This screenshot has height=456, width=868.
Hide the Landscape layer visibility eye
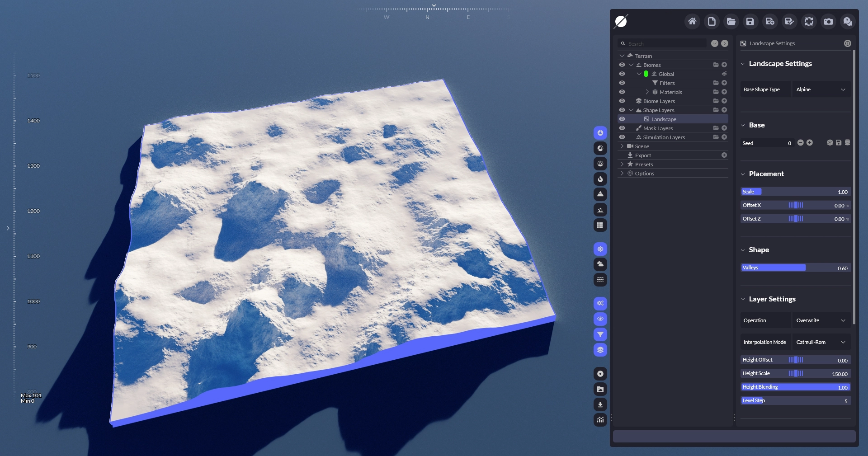[x=622, y=119]
